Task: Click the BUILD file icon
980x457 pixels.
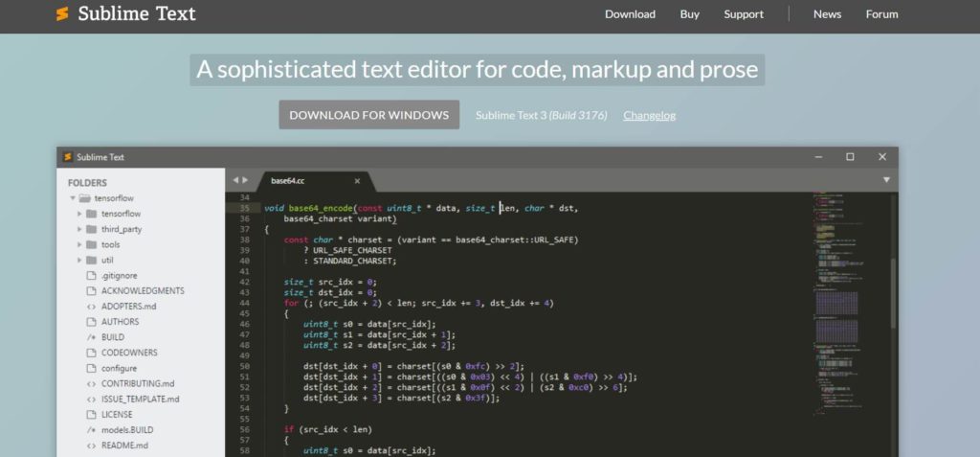Action: pyautogui.click(x=91, y=337)
